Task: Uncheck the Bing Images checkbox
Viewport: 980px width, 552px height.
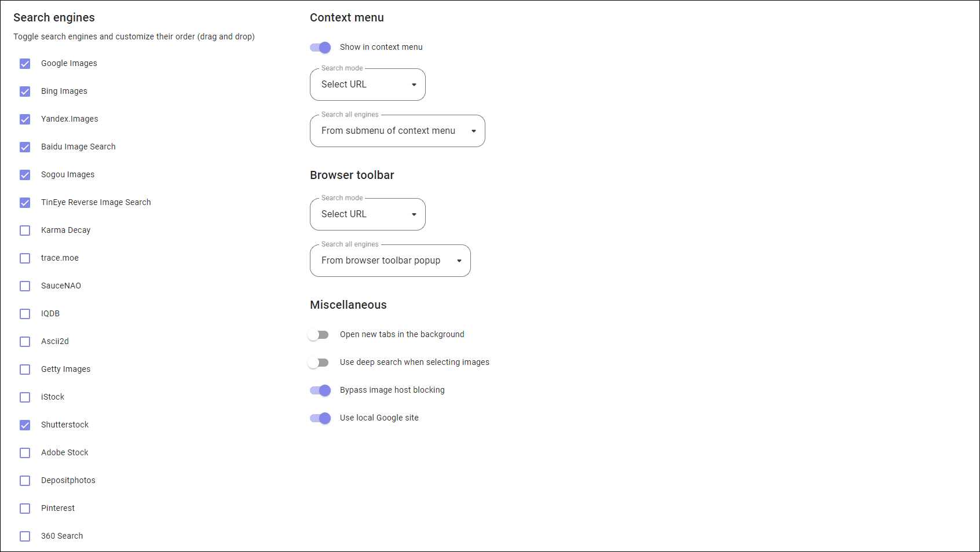Action: coord(25,92)
